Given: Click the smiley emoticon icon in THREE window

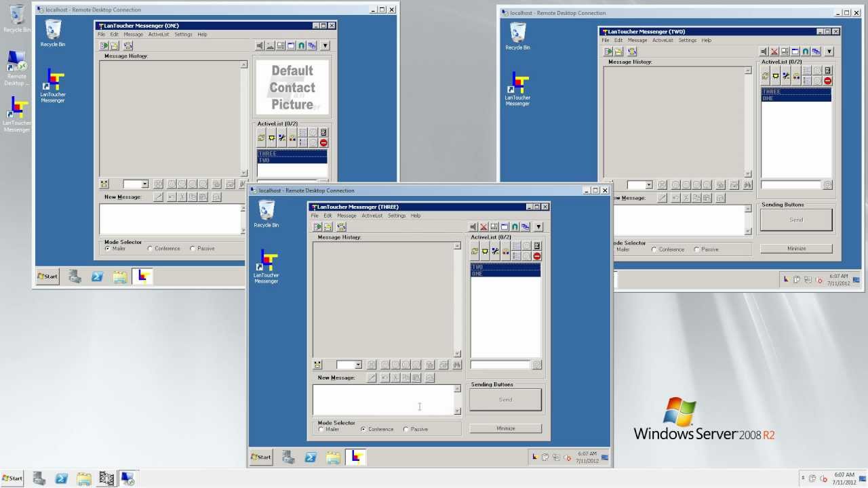Looking at the screenshot, I should click(317, 365).
